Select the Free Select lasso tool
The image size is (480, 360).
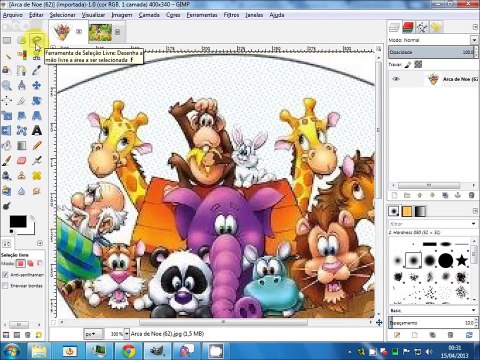(36, 40)
